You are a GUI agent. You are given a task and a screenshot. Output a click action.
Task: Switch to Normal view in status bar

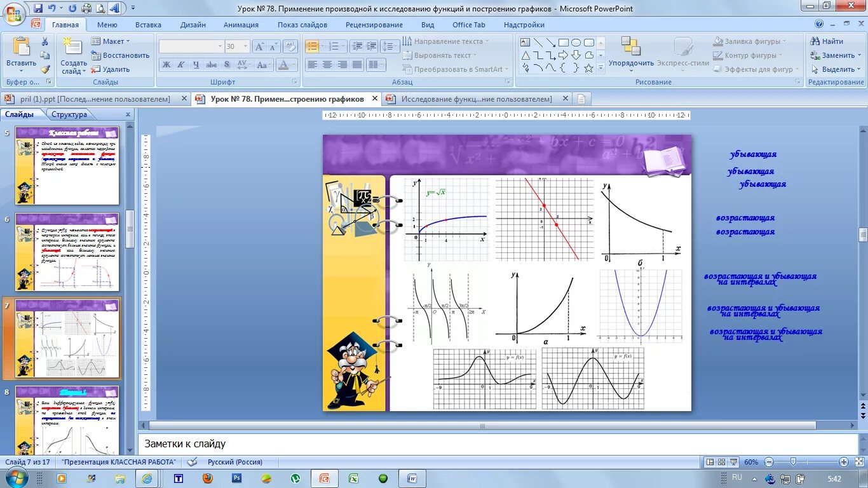pos(710,462)
